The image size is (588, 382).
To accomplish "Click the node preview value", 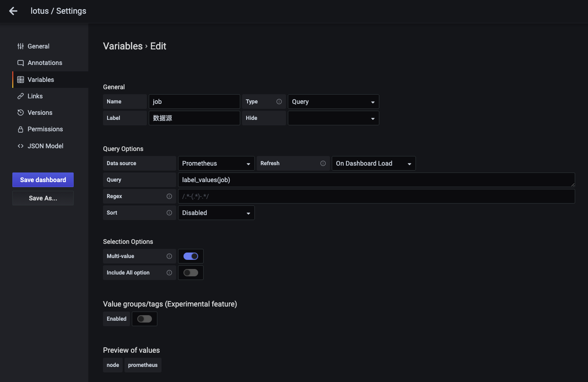I will click(x=113, y=365).
